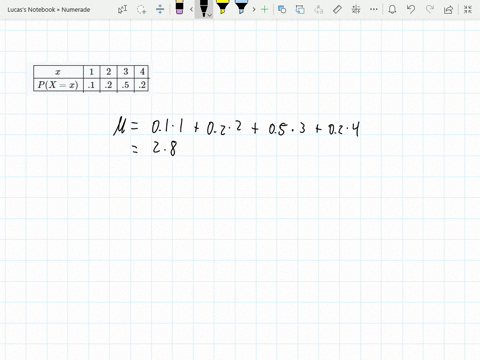Viewport: 480px width, 360px height.
Task: Open the notifications bell
Action: [392, 9]
